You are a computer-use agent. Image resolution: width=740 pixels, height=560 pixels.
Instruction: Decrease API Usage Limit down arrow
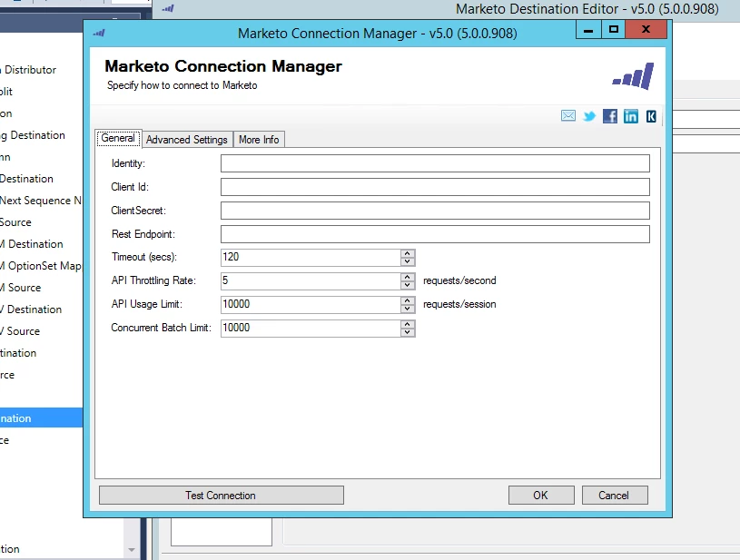[x=408, y=309]
